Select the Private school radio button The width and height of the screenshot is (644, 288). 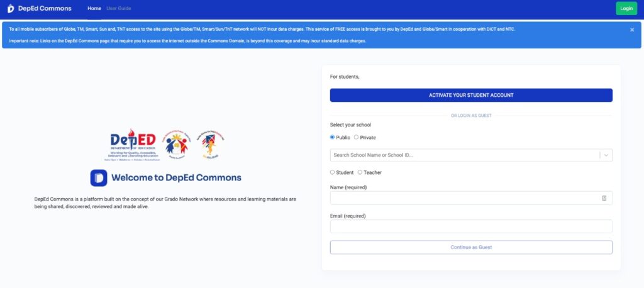click(x=356, y=137)
